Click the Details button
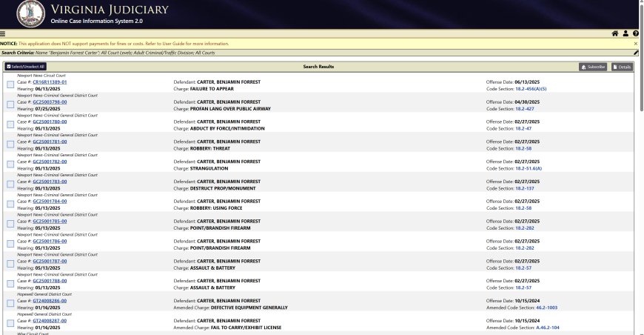The height and width of the screenshot is (335, 644). (x=622, y=67)
